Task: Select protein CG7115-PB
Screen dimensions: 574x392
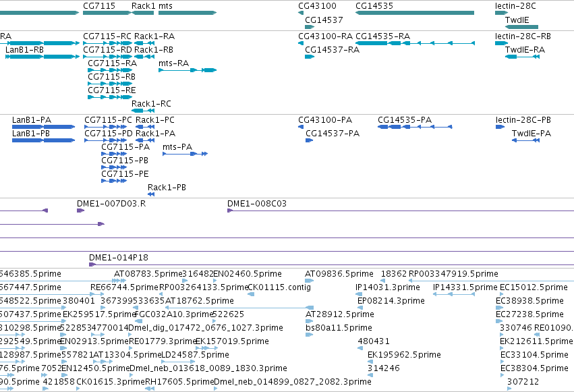Action: click(x=125, y=161)
